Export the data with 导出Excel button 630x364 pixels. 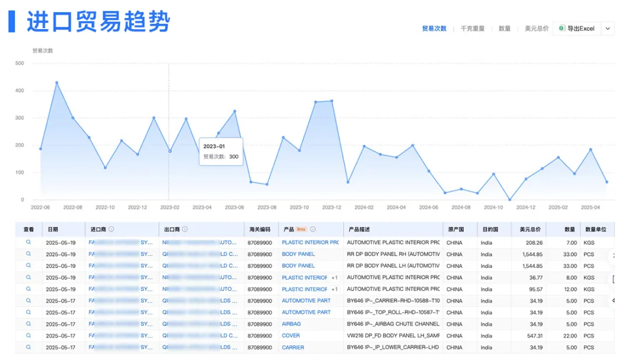pyautogui.click(x=577, y=29)
